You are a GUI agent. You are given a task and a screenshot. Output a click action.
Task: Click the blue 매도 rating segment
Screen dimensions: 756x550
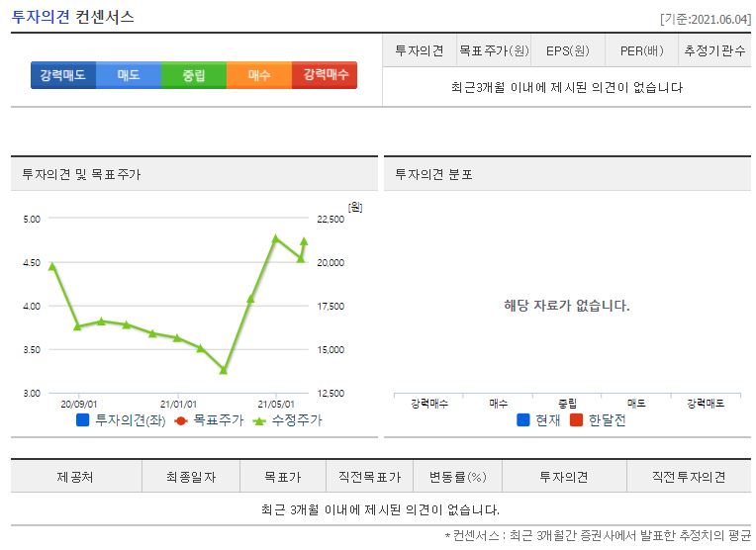(129, 75)
